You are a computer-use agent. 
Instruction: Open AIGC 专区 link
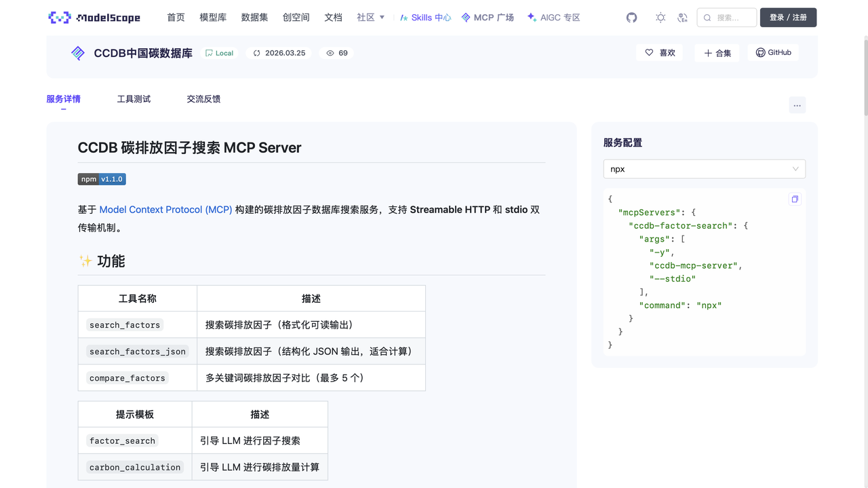(553, 18)
